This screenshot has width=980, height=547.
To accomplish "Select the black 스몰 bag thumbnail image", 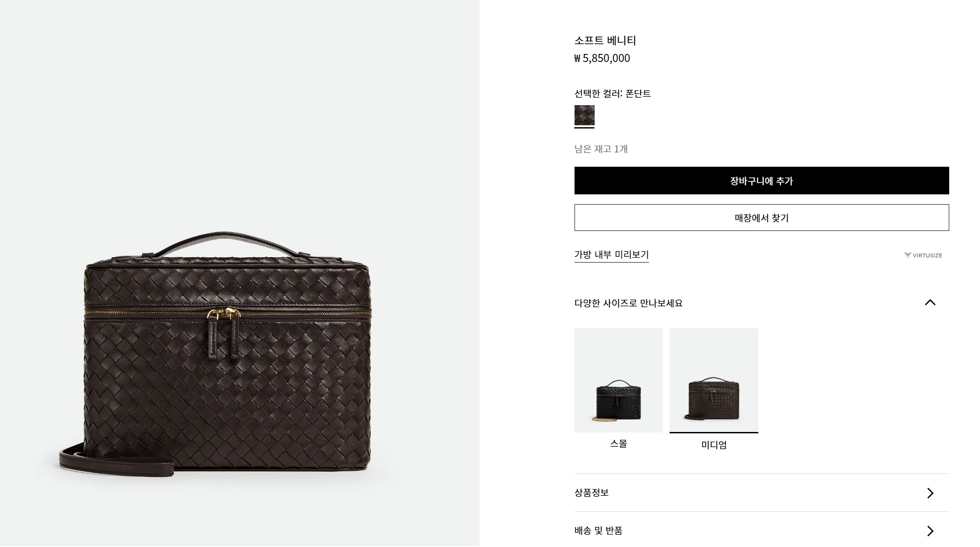I will pos(619,380).
